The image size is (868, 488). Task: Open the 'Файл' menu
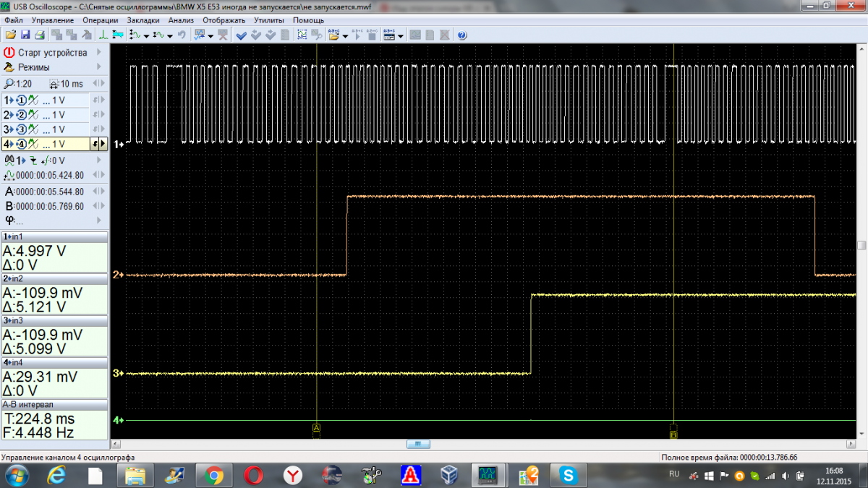pyautogui.click(x=13, y=20)
